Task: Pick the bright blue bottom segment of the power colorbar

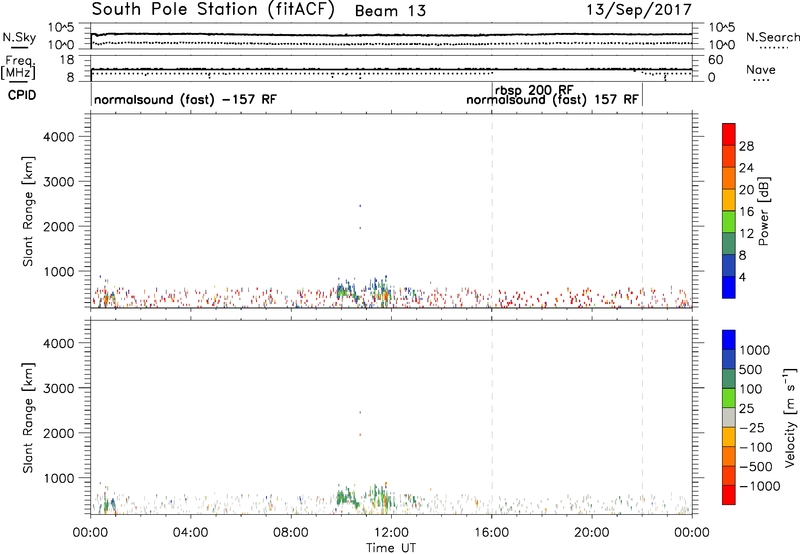Action: [x=729, y=287]
